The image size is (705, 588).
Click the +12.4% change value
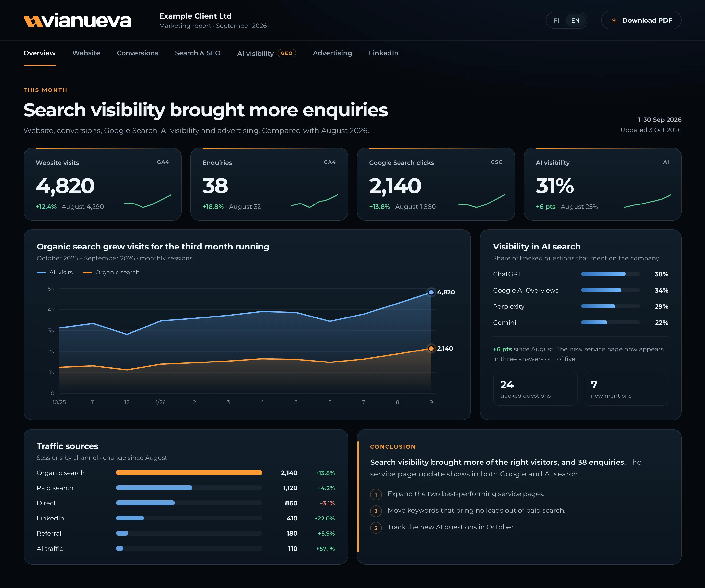[46, 207]
